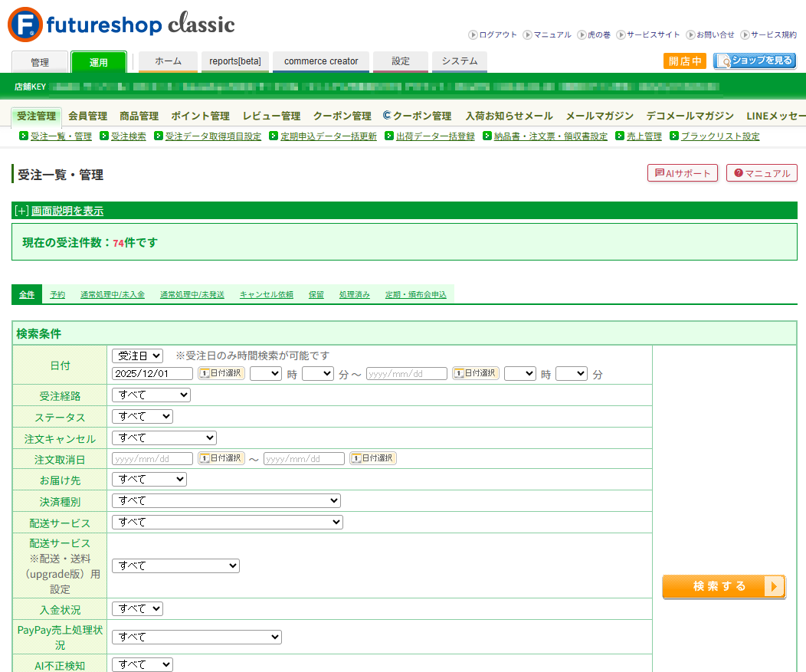
Task: Open the first 時 hour dropdown
Action: pos(264,373)
